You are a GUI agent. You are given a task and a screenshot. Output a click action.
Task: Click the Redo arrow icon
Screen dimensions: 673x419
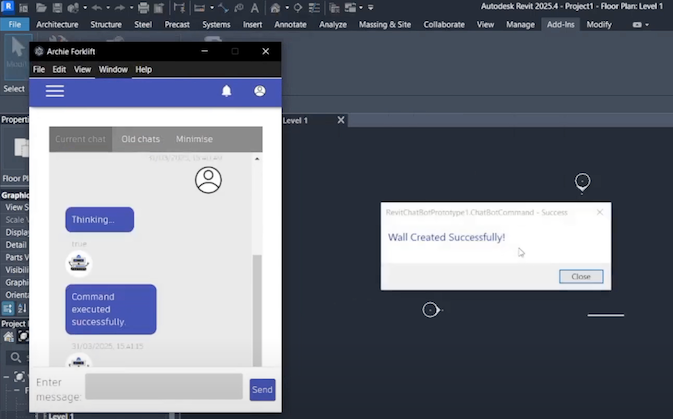(120, 8)
